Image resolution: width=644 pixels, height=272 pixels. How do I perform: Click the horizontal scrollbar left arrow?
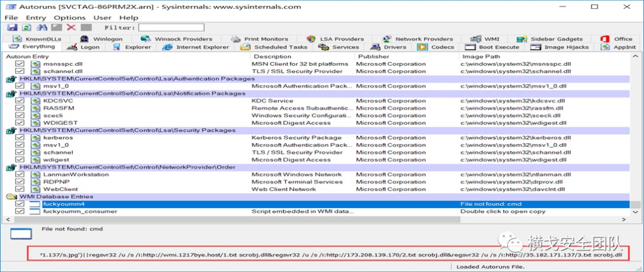tap(7, 220)
